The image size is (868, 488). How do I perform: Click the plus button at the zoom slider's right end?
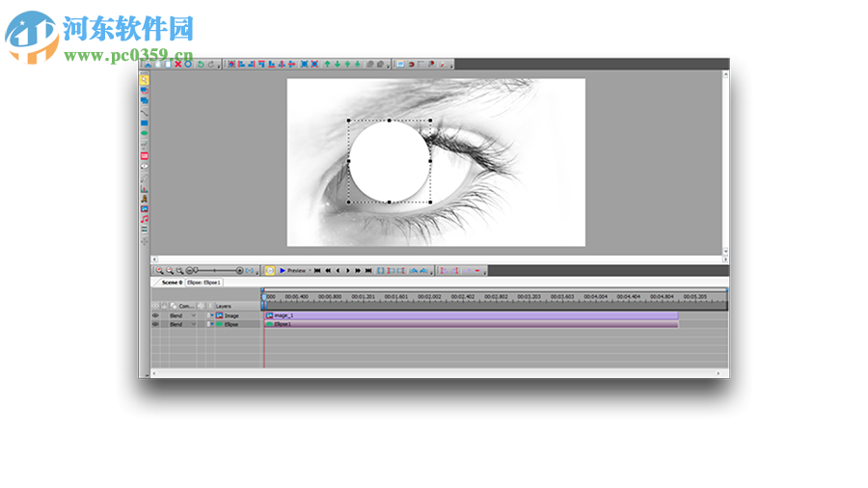(x=239, y=271)
